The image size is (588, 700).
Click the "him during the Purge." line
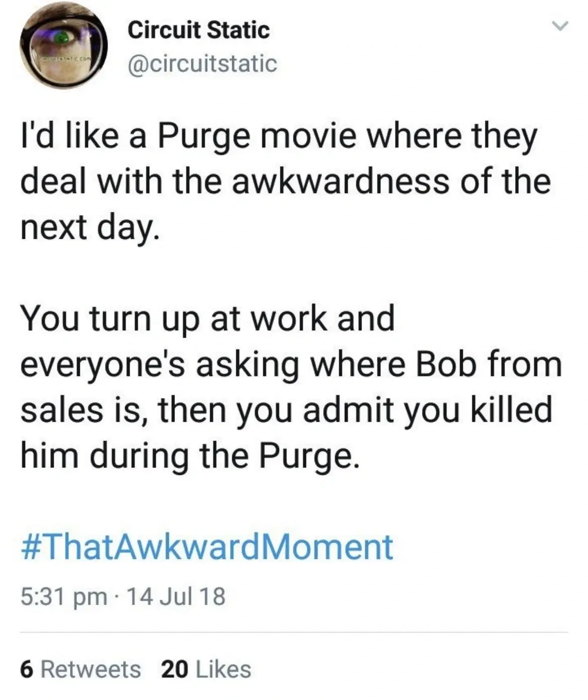tap(190, 455)
